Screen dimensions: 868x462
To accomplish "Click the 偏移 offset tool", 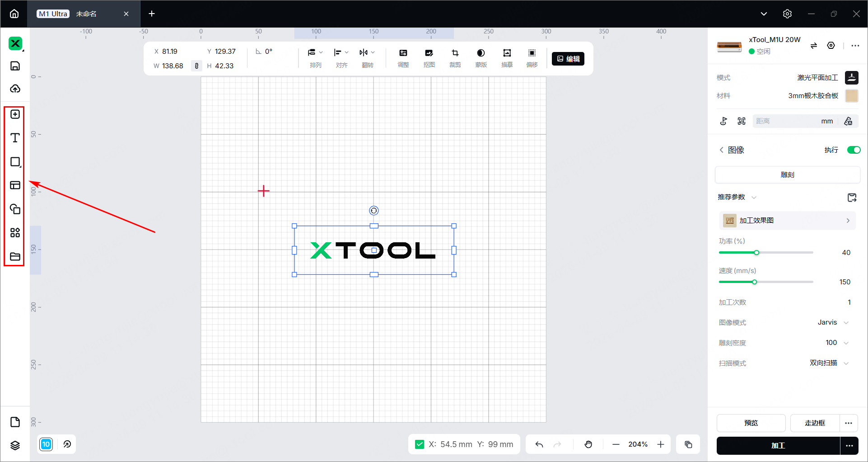I will point(532,58).
